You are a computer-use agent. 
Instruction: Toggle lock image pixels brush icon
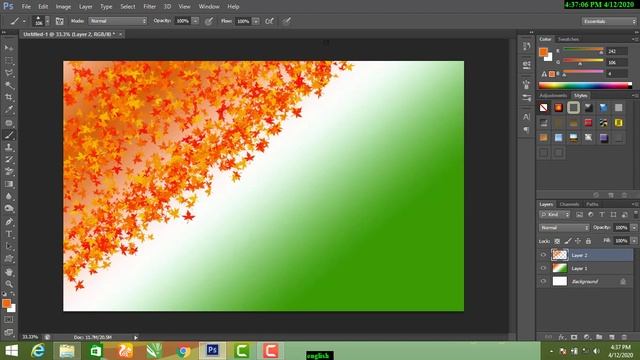568,241
